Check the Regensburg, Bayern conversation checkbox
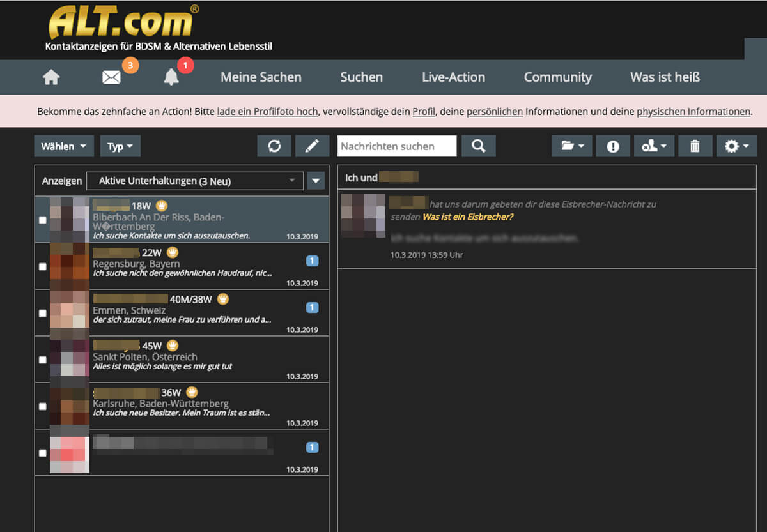 coord(43,266)
